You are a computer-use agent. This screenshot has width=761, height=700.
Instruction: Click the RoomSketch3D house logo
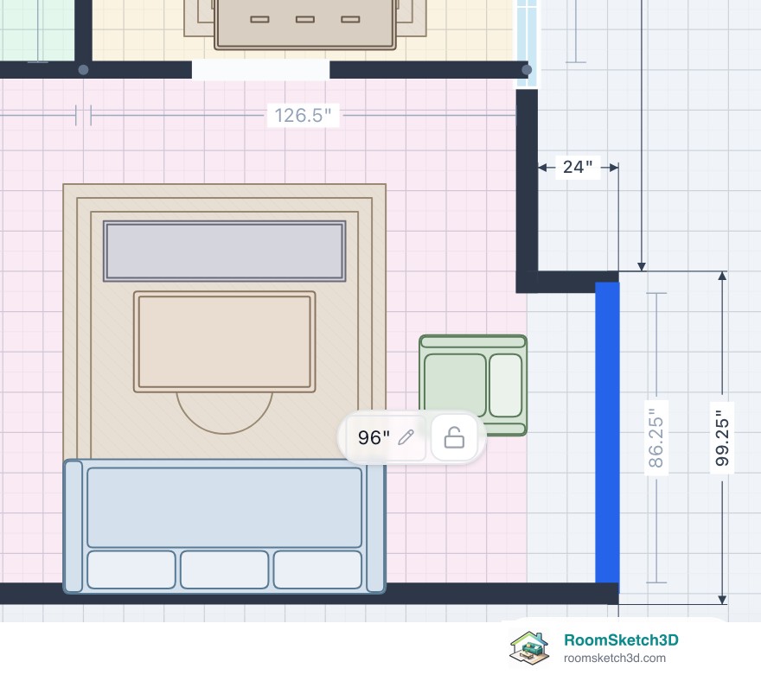pos(529,648)
